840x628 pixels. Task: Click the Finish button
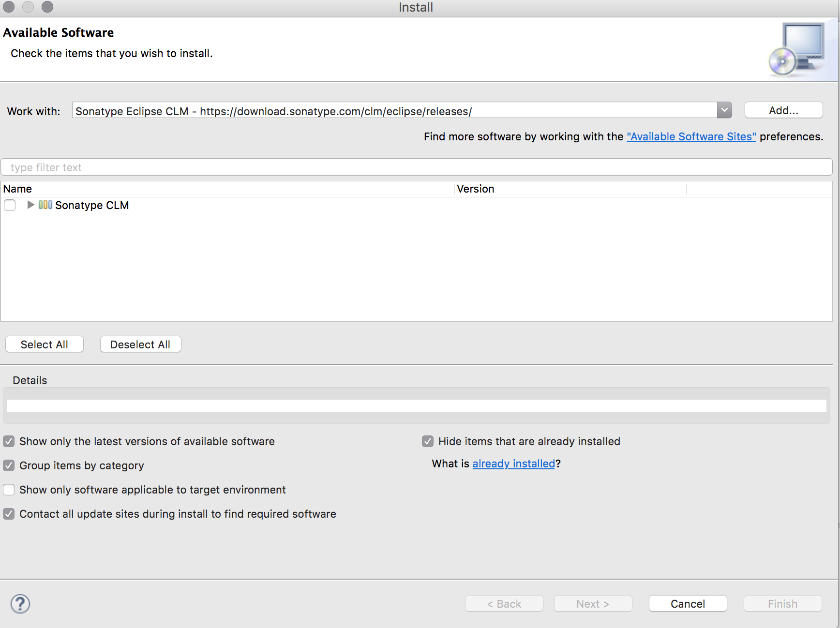click(782, 604)
